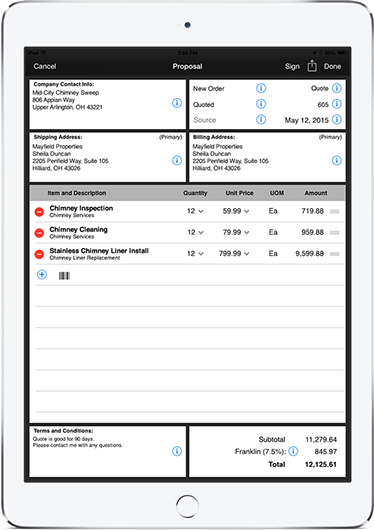This screenshot has height=530, width=374.
Task: Open info for Company Contact Info
Action: coord(177,103)
